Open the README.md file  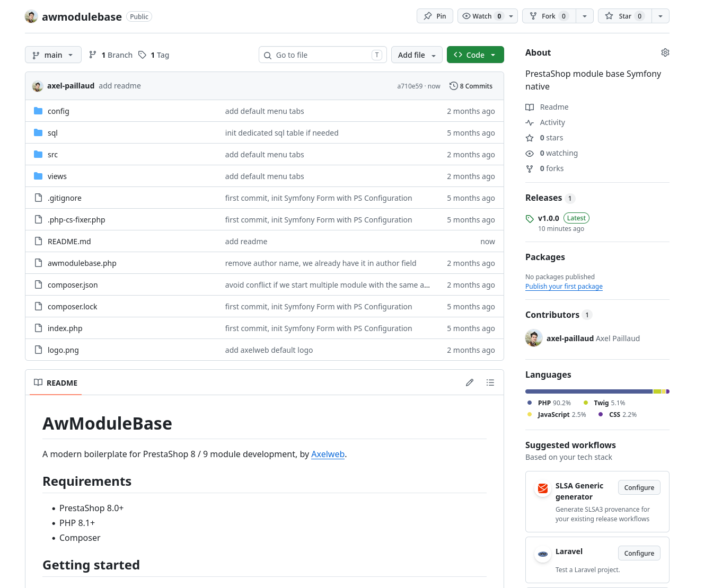pos(69,241)
